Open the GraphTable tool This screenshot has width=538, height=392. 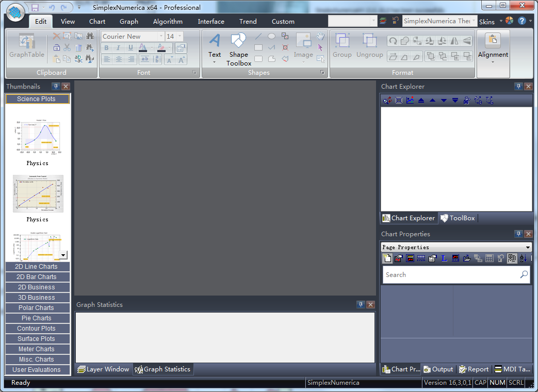point(26,46)
